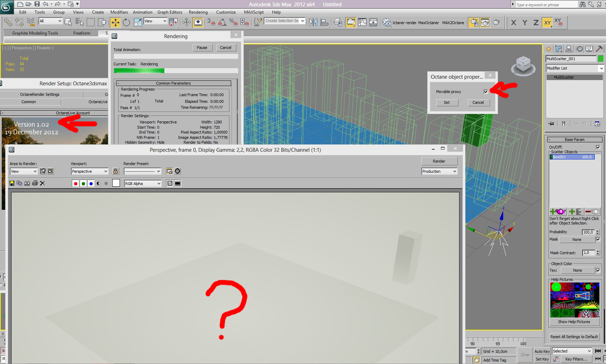Viewport: 606px width, 364px height.
Task: Lock the render to Perspective viewport
Action: tap(116, 171)
